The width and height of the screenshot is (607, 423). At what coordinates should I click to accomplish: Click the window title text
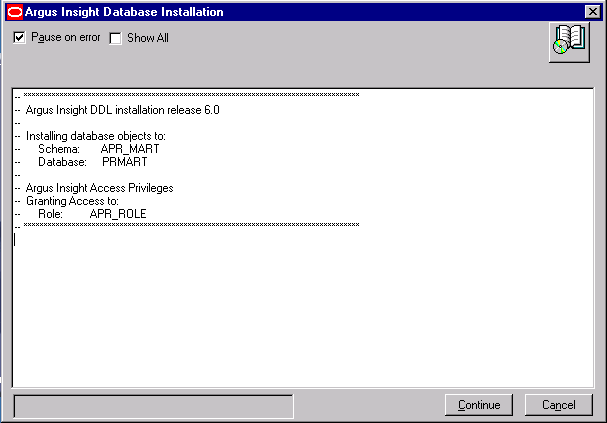coord(124,12)
